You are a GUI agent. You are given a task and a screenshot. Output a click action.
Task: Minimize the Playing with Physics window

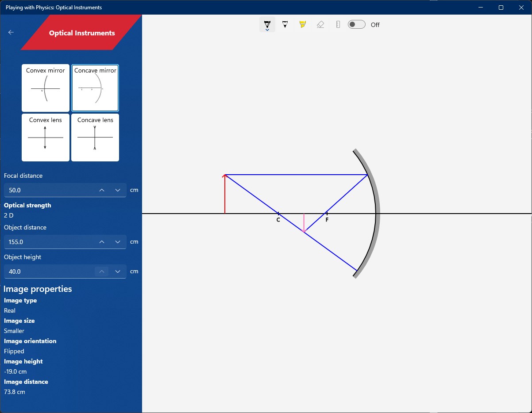point(481,7)
